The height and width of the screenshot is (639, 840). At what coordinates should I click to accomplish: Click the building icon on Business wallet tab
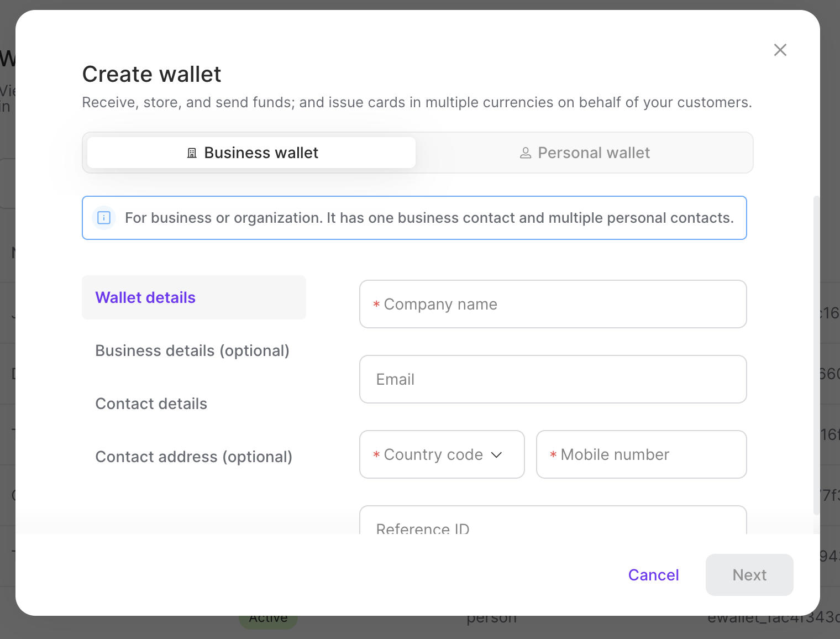point(192,153)
